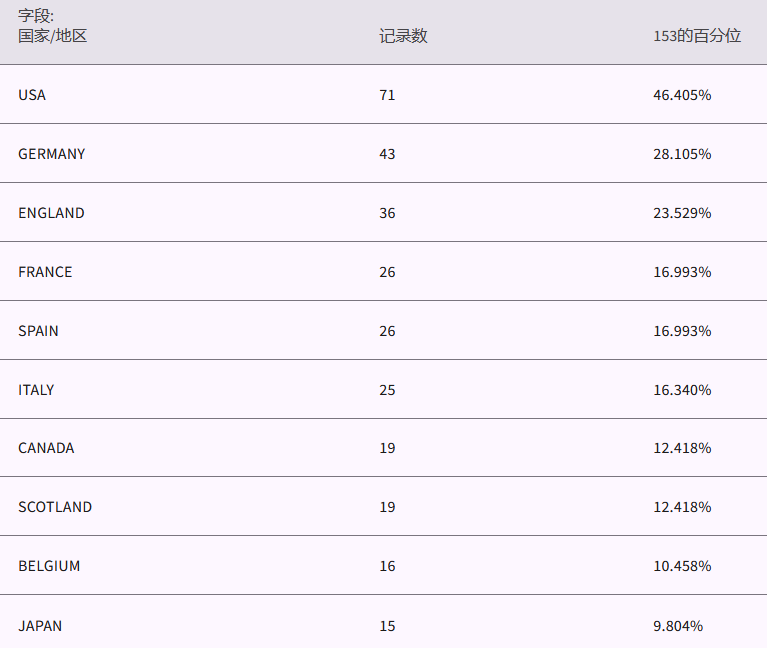The image size is (767, 648).
Task: Select the GERMANY country entry
Action: tap(52, 154)
